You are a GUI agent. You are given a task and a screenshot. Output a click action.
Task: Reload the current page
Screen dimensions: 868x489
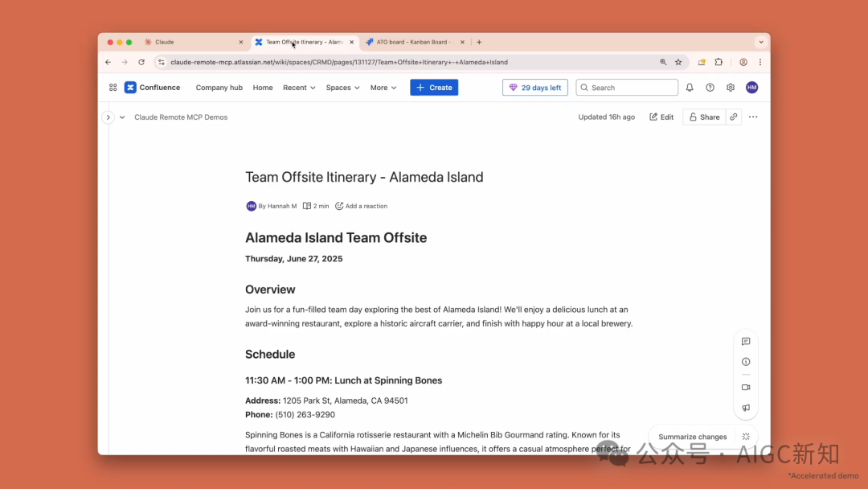pyautogui.click(x=141, y=62)
